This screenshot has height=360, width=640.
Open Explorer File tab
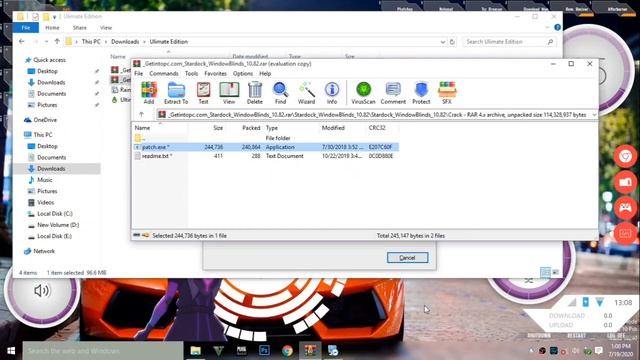click(x=26, y=28)
